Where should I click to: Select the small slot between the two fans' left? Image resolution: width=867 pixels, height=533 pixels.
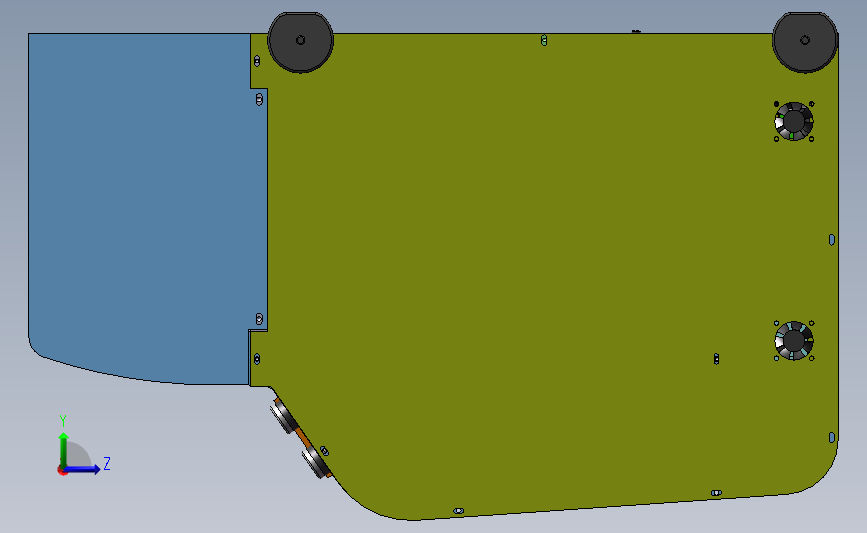(717, 359)
